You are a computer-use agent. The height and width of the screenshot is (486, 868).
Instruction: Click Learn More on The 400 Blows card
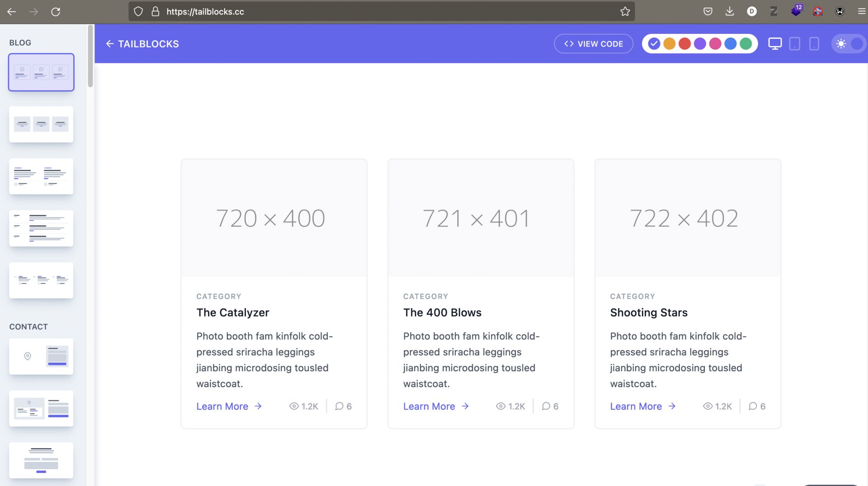coord(436,406)
